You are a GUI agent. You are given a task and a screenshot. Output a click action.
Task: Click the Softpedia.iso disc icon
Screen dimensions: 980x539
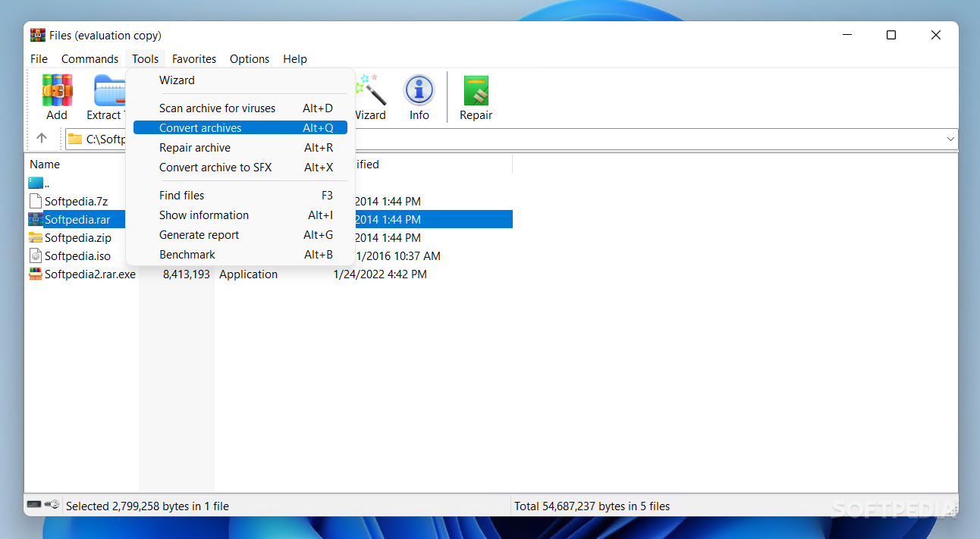36,255
